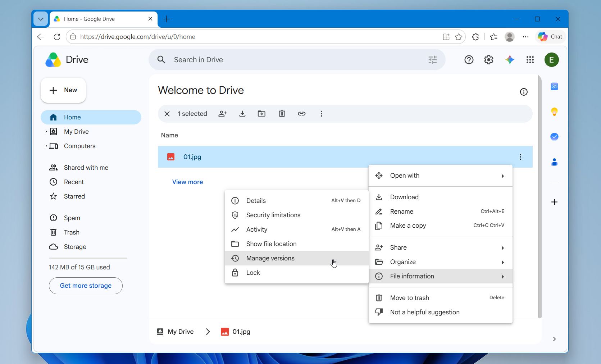Click the search magnifier icon
This screenshot has height=364, width=601.
[161, 60]
